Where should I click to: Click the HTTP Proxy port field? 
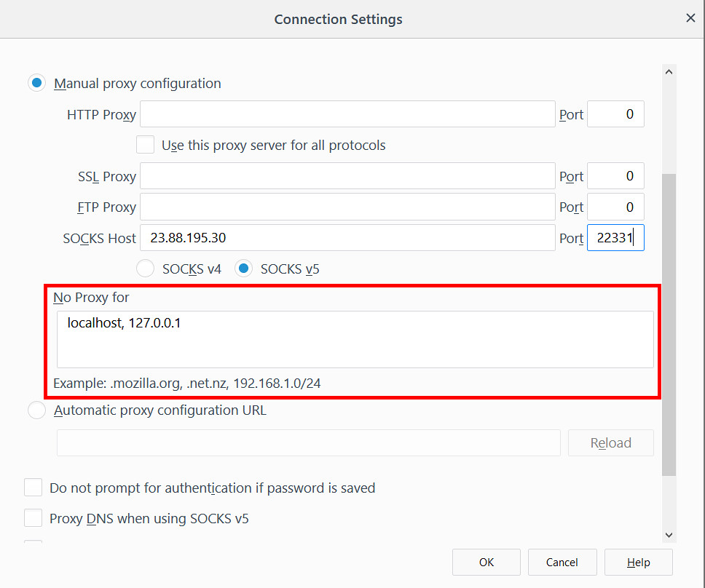(615, 114)
